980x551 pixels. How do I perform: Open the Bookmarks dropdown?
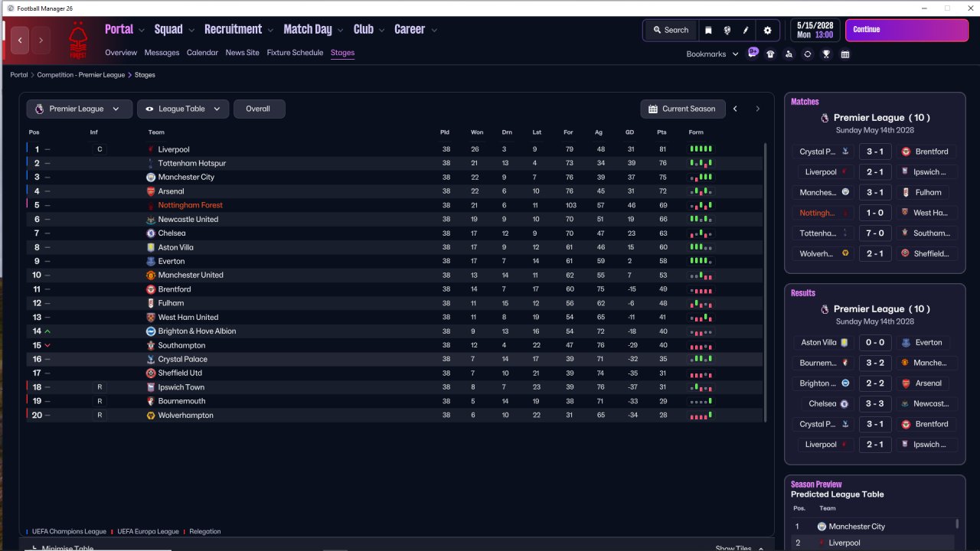click(x=713, y=54)
